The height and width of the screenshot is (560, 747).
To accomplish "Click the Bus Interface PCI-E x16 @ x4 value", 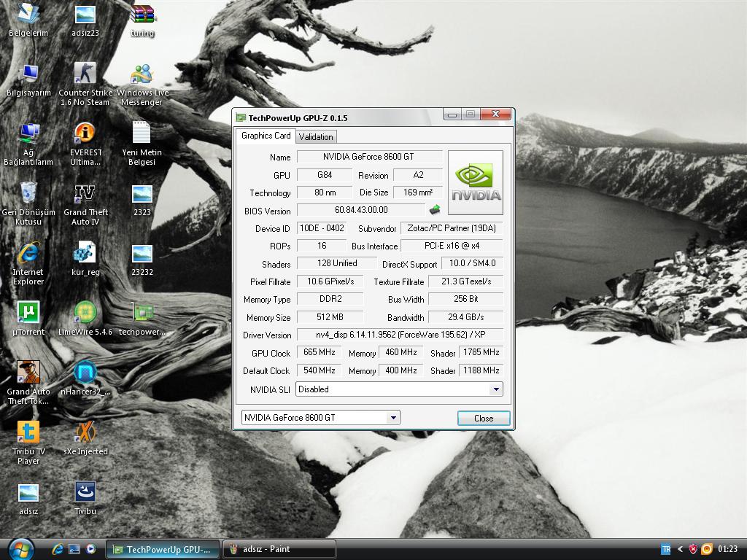I will 452,246.
